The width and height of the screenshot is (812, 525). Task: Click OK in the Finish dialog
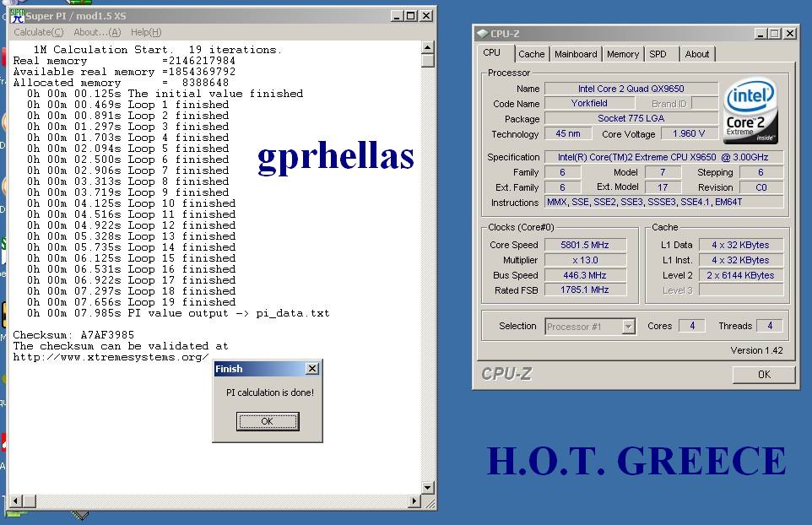click(x=268, y=421)
